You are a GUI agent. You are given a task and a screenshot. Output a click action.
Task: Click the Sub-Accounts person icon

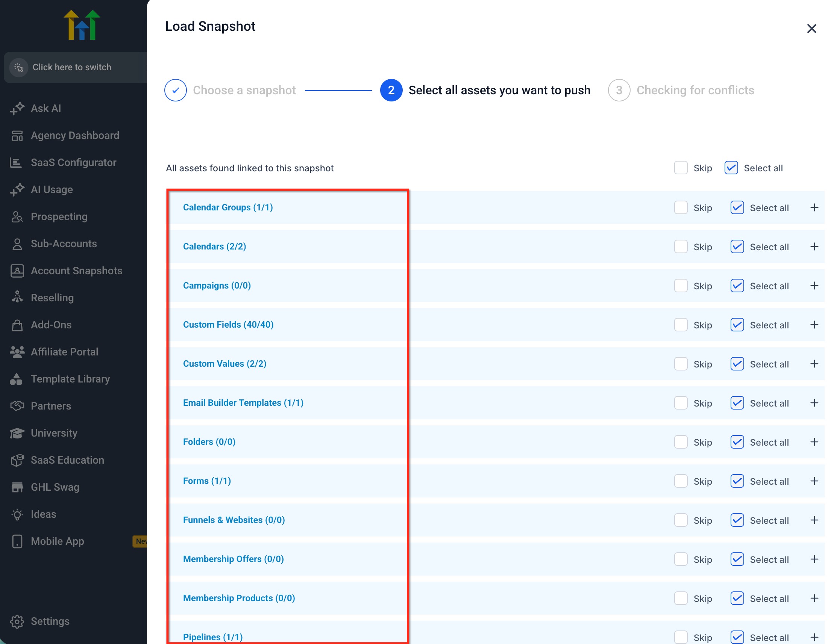click(x=17, y=244)
